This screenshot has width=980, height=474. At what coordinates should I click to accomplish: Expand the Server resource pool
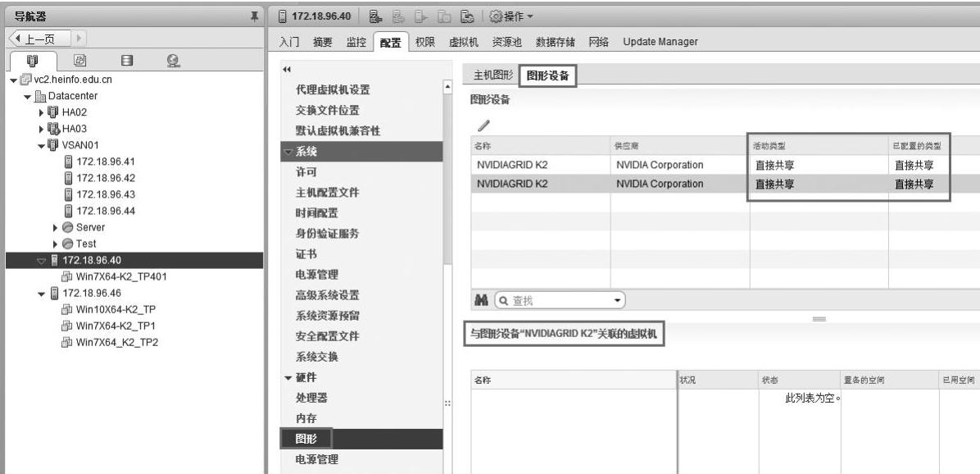click(56, 228)
